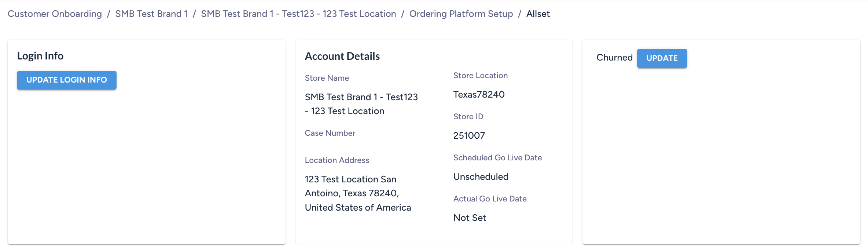Select the Store Name value text

(361, 104)
